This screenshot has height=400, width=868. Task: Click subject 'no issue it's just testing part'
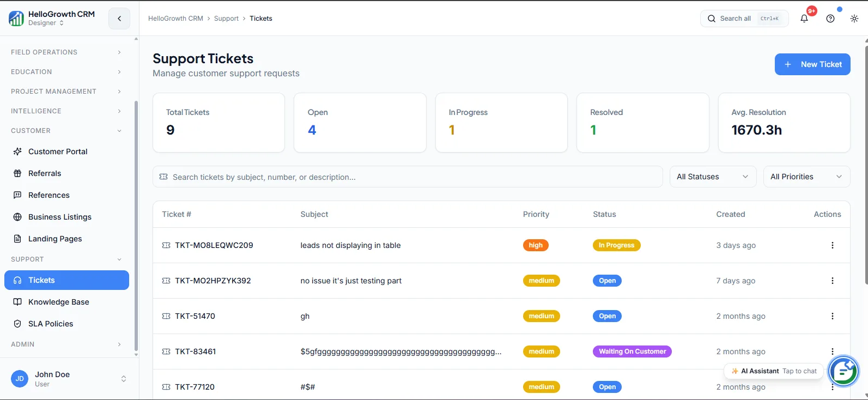[x=351, y=281]
